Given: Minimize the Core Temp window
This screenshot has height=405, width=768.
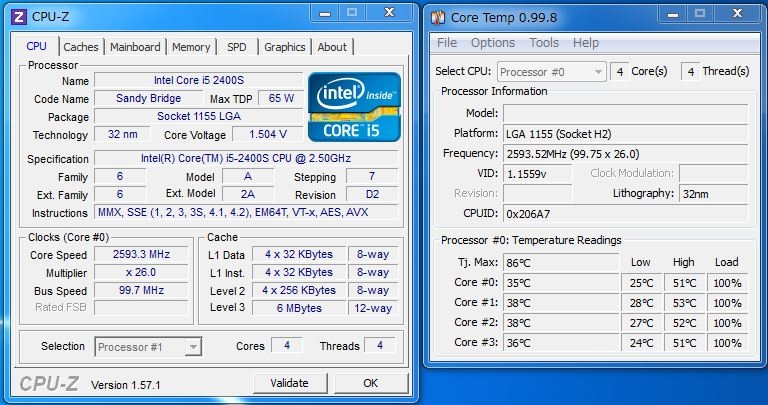Looking at the screenshot, I should [x=673, y=14].
